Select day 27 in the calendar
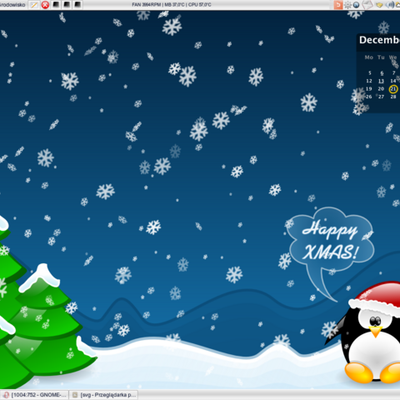 [381, 97]
